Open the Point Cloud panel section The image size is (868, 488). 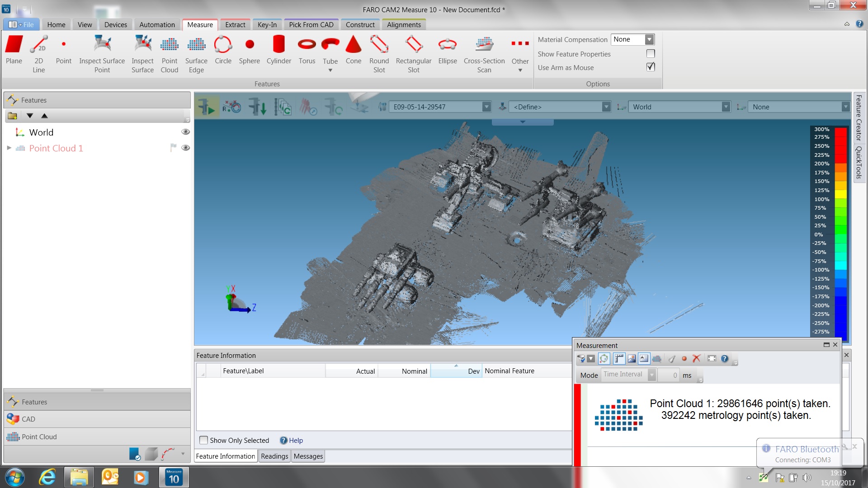click(x=97, y=437)
